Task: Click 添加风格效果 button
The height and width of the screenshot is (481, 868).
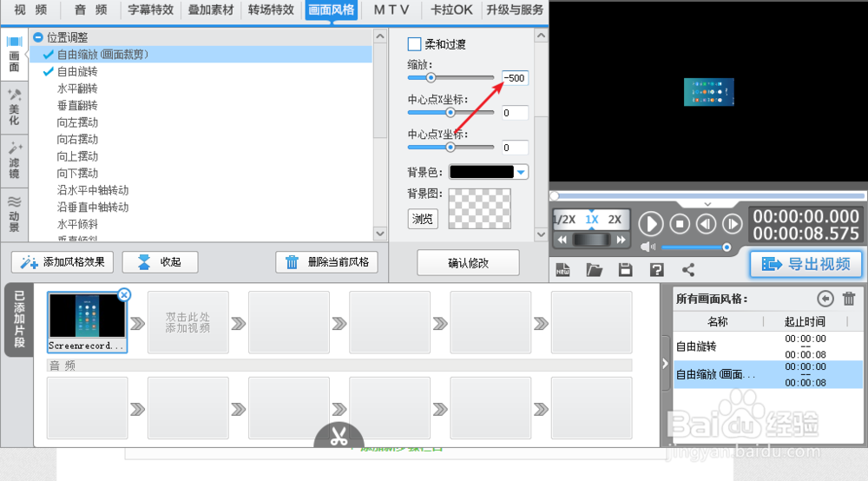Action: point(62,262)
